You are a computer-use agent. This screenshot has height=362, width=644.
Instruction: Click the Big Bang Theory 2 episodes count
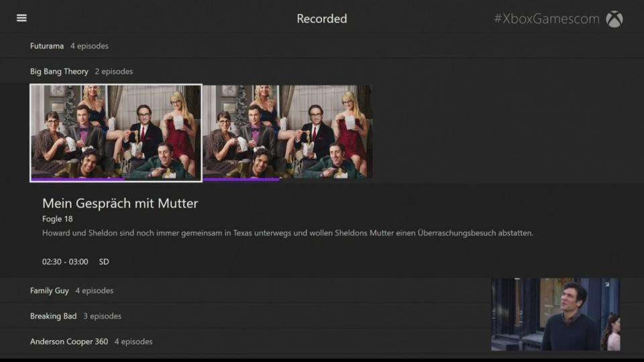tap(114, 72)
